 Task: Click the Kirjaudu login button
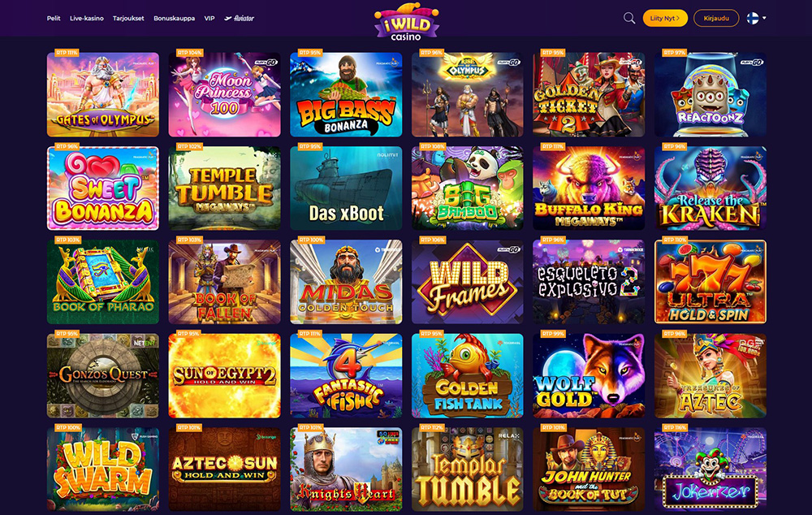[x=716, y=18]
